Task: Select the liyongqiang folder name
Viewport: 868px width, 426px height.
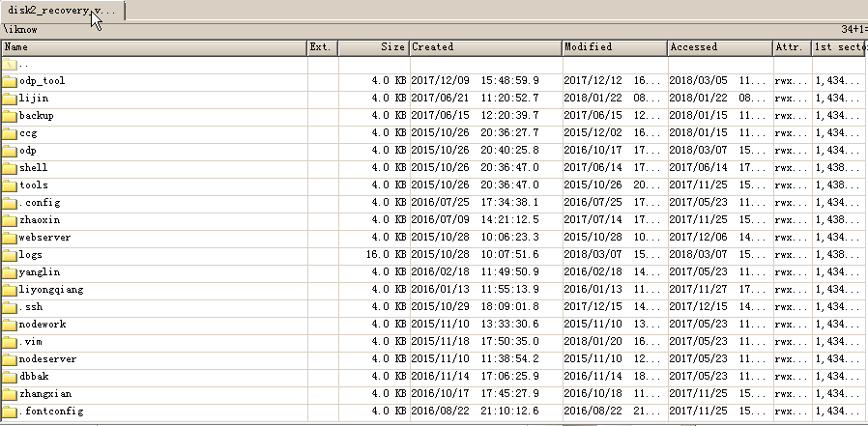Action: pos(51,290)
